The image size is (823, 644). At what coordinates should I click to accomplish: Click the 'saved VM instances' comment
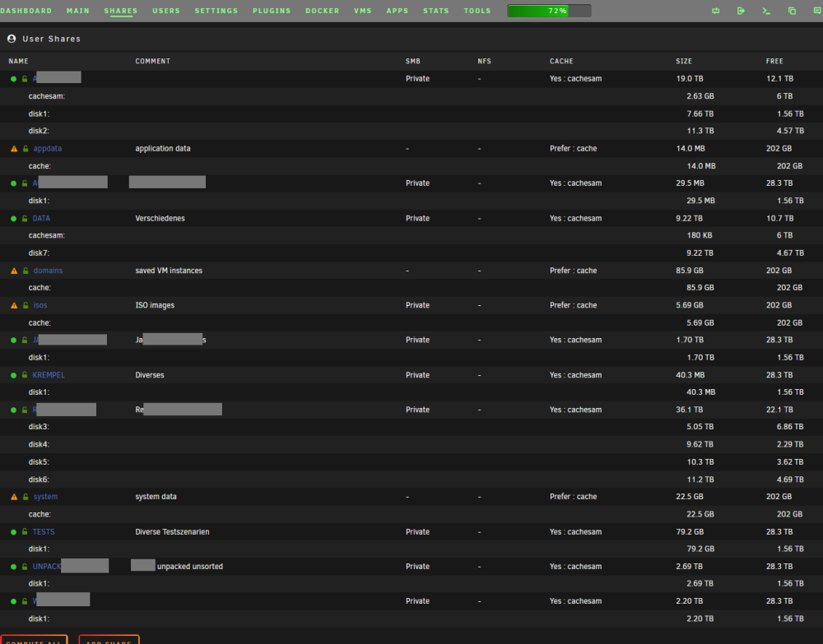tap(169, 271)
